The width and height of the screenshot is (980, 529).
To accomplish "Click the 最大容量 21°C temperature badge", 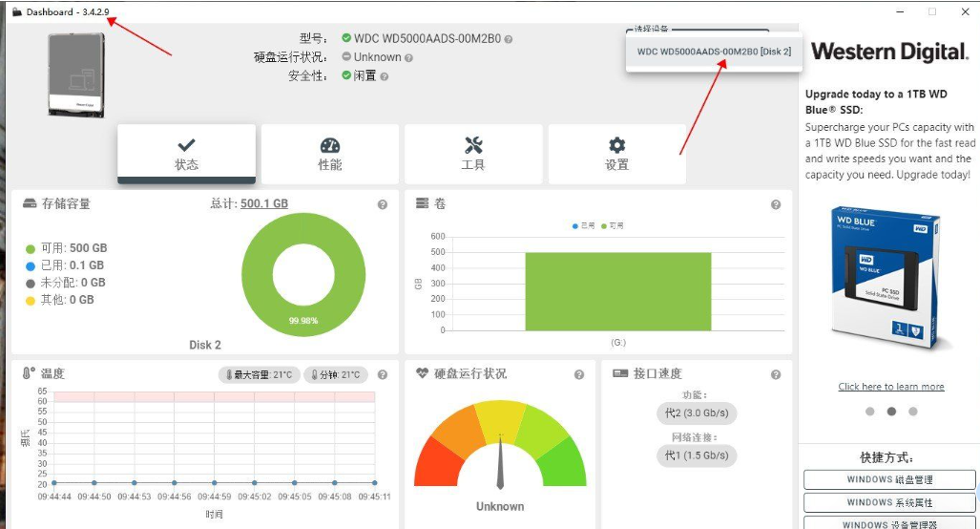I will click(x=259, y=374).
